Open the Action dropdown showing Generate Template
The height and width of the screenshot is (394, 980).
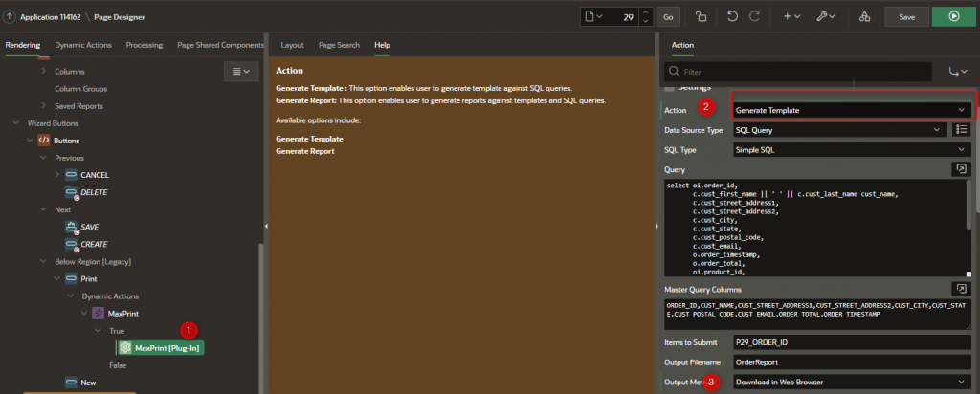[852, 110]
